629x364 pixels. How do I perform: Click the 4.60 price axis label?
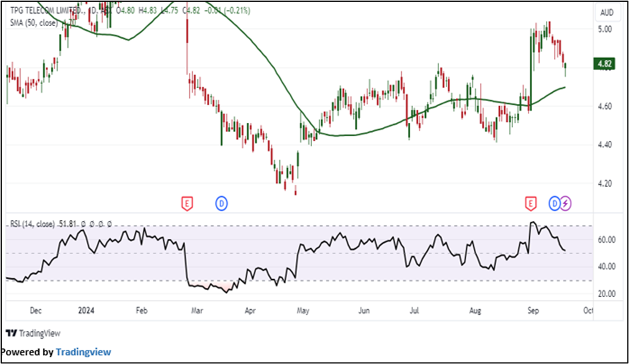pos(605,106)
